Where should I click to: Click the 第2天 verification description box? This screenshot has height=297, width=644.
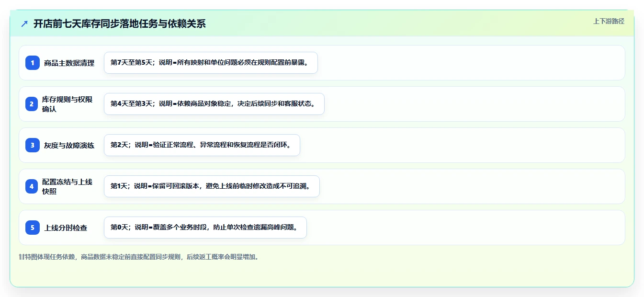[202, 145]
